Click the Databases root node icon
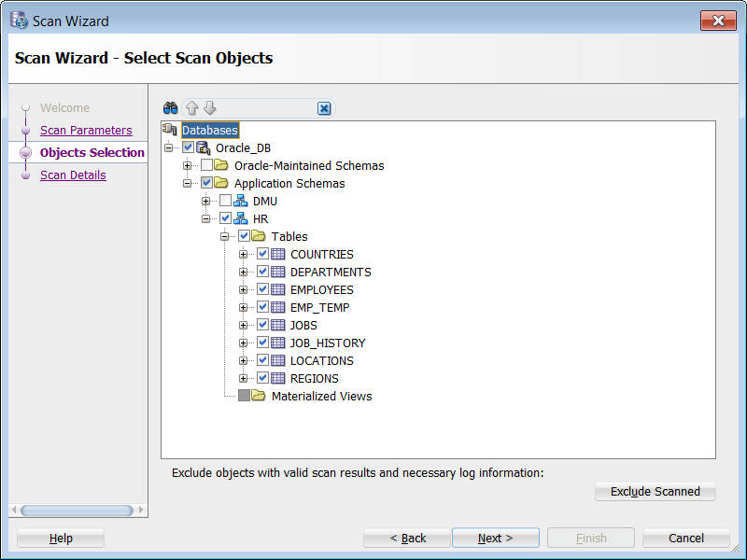 (170, 129)
